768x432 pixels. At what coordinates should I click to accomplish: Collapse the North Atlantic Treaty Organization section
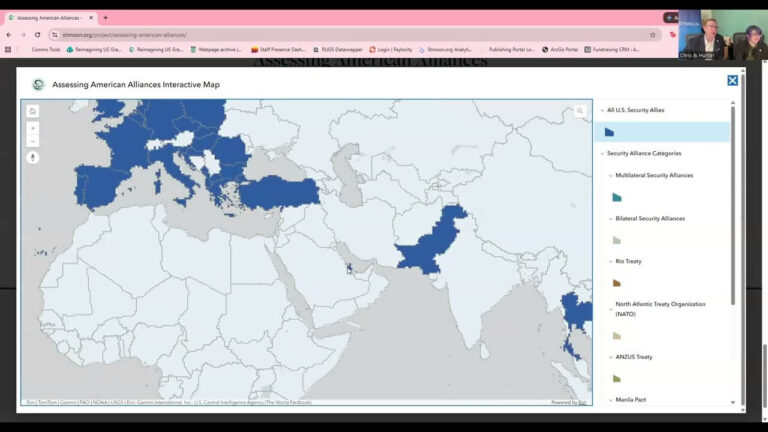tap(611, 309)
